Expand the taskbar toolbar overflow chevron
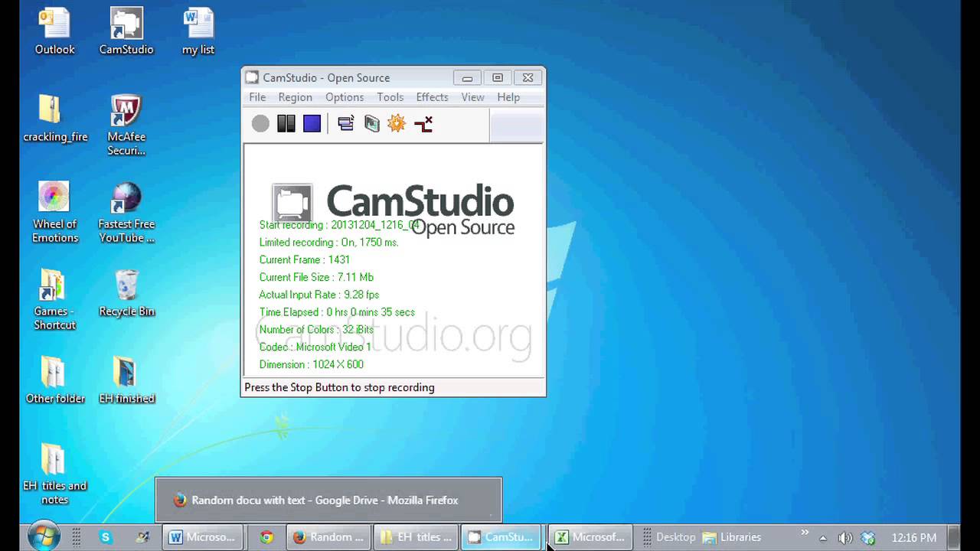Image resolution: width=980 pixels, height=551 pixels. point(805,533)
